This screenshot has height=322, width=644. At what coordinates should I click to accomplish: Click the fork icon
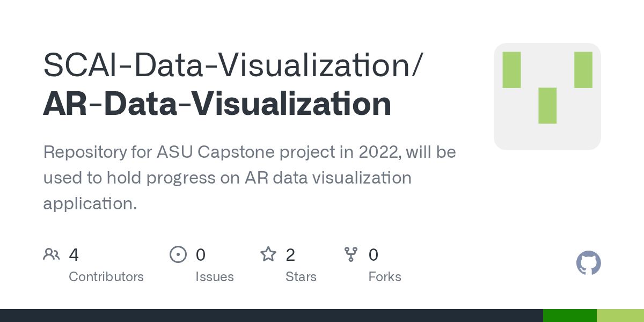click(x=351, y=254)
